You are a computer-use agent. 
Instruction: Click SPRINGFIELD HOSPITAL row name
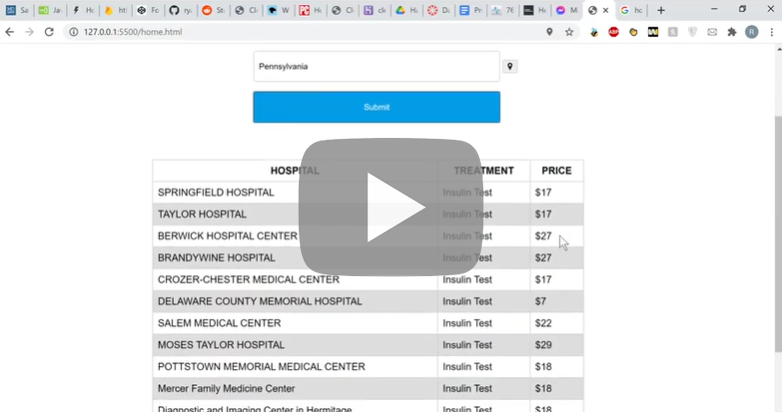(x=216, y=193)
